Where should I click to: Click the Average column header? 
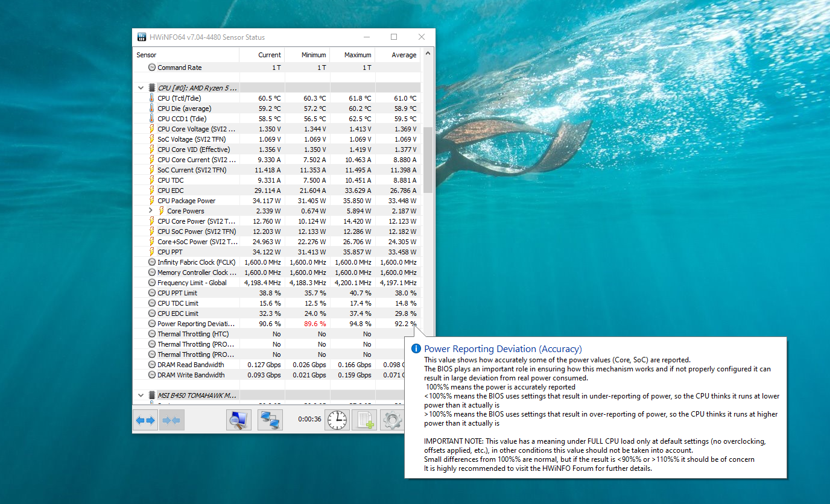coord(398,55)
